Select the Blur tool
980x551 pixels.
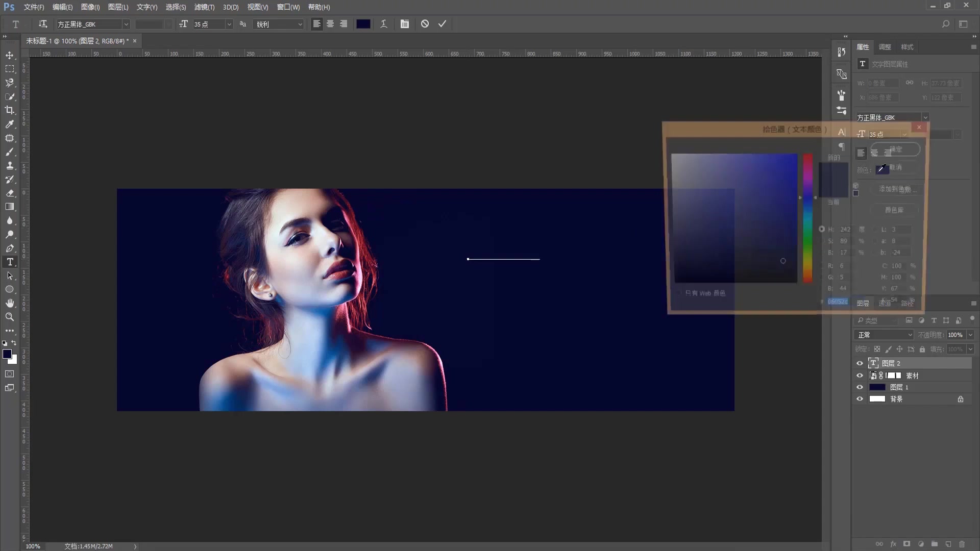point(10,220)
